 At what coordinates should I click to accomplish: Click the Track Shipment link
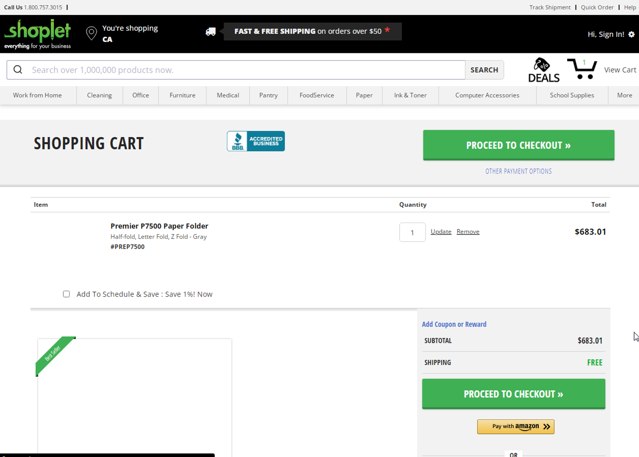pyautogui.click(x=550, y=7)
